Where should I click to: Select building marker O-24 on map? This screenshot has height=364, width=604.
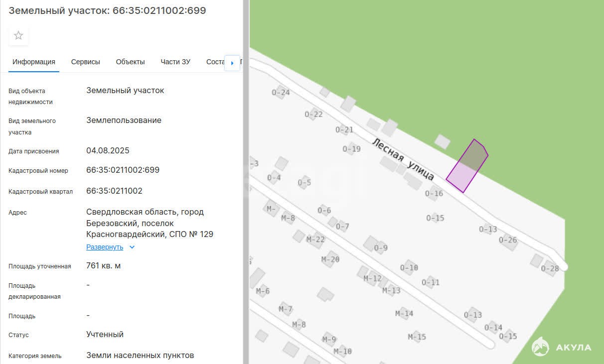281,92
